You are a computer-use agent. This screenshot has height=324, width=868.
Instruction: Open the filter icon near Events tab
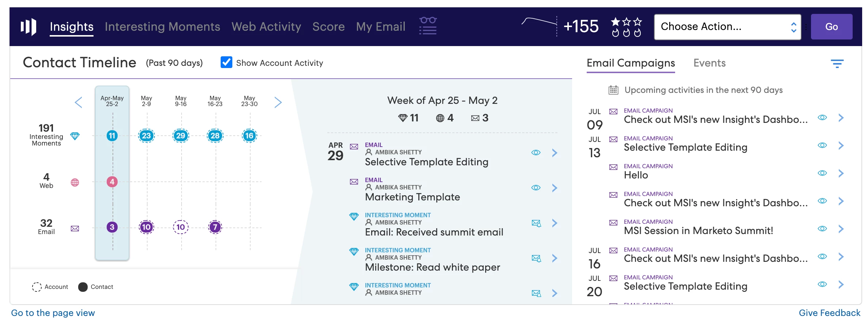click(x=837, y=64)
